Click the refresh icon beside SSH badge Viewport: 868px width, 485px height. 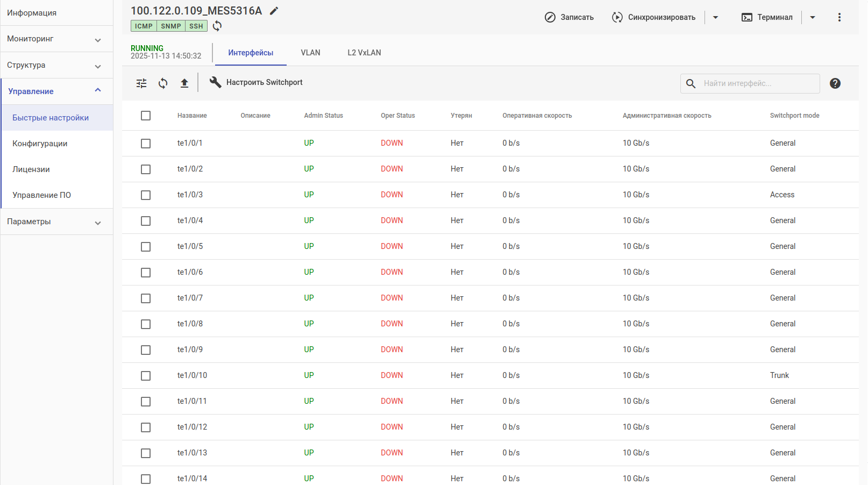(x=217, y=26)
